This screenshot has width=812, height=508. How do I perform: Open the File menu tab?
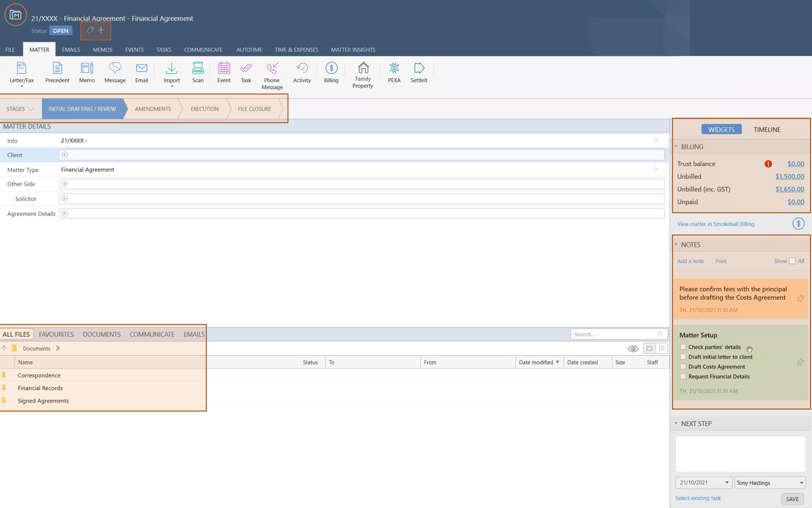tap(10, 50)
